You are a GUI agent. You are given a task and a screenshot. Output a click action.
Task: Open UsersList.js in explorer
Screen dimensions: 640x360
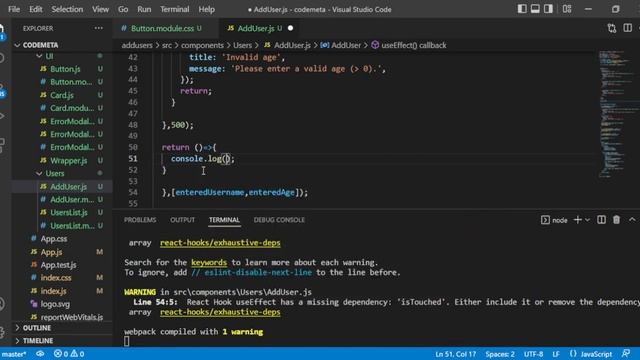[x=69, y=213]
